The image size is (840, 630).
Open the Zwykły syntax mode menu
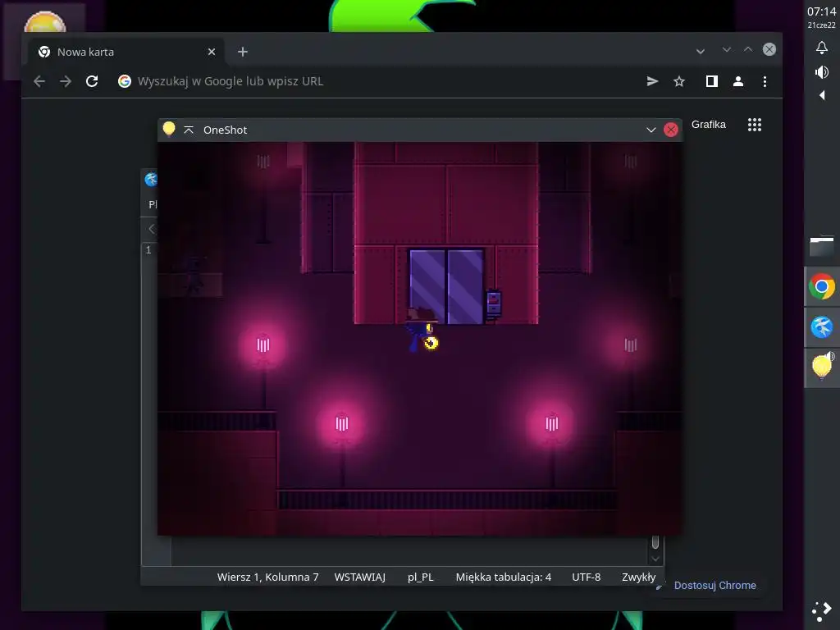(x=638, y=577)
